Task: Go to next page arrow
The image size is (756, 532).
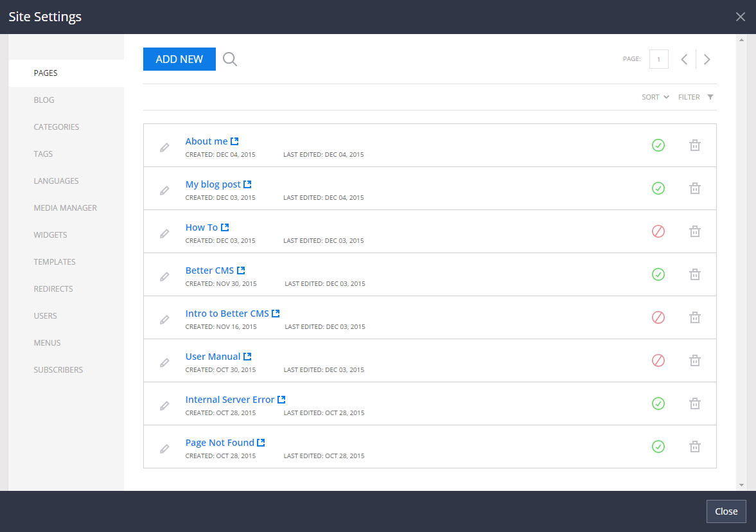Action: 707,60
